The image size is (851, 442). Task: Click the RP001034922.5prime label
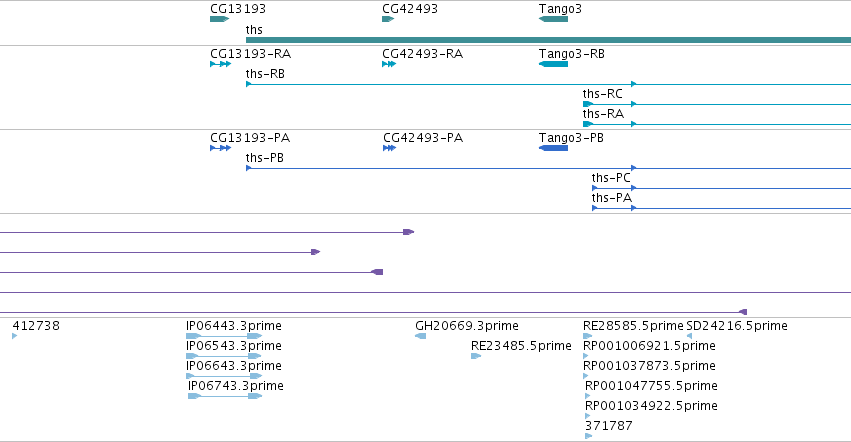tap(651, 406)
